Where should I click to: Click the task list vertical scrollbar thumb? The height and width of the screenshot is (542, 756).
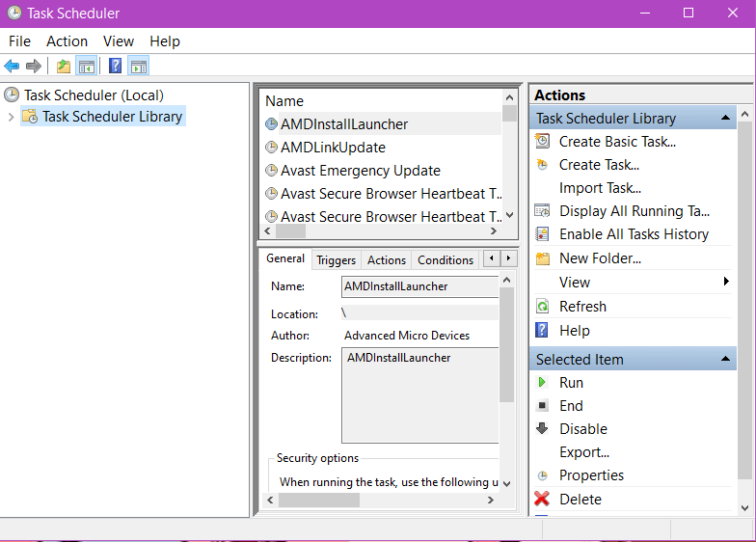(x=509, y=113)
